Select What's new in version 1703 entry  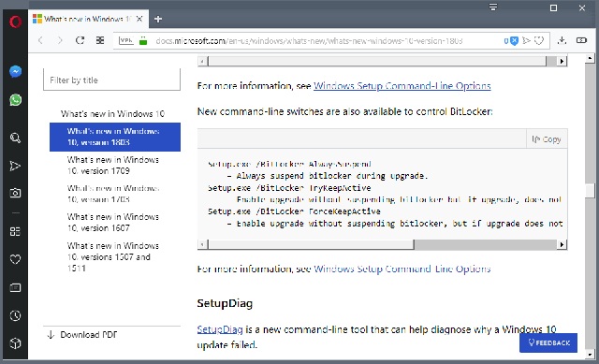point(113,194)
